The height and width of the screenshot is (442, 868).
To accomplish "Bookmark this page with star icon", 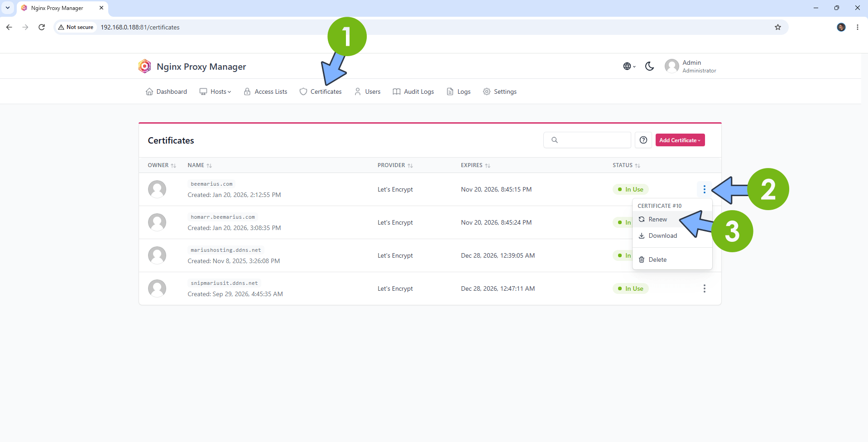I will tap(778, 27).
